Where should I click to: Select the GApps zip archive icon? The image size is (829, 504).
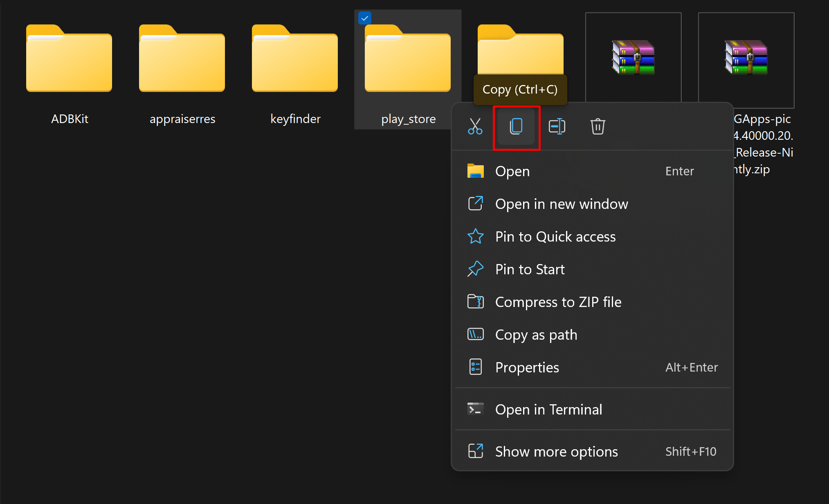pyautogui.click(x=746, y=57)
